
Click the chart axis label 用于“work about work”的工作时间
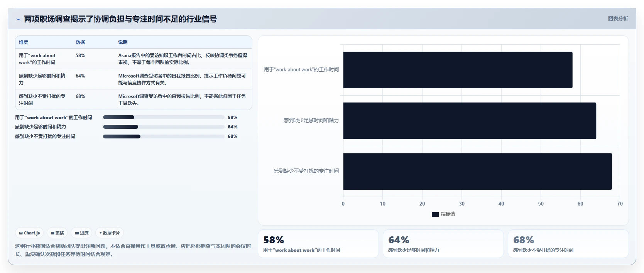pos(301,70)
